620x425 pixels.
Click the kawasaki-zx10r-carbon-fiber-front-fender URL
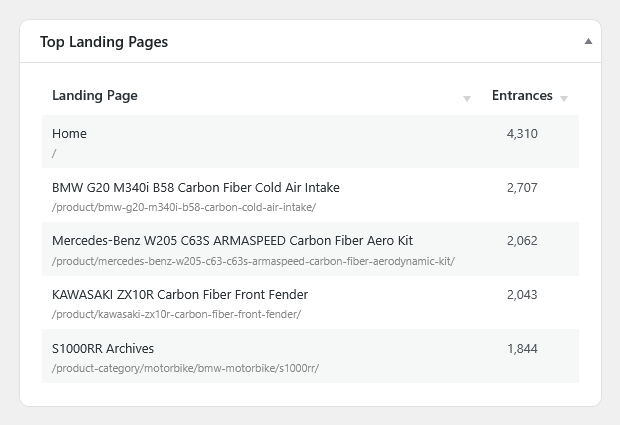(x=176, y=314)
